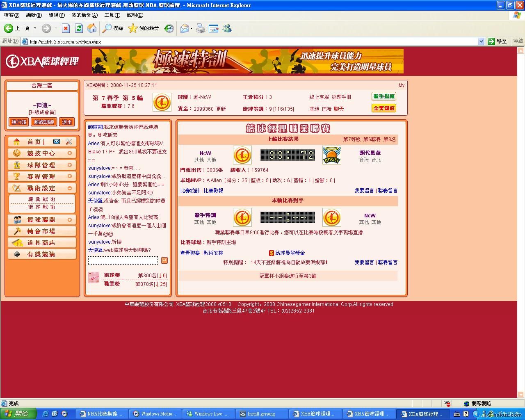The height and width of the screenshot is (420, 525).
Task: Open the 檢視(V) menu
Action: pyautogui.click(x=57, y=15)
